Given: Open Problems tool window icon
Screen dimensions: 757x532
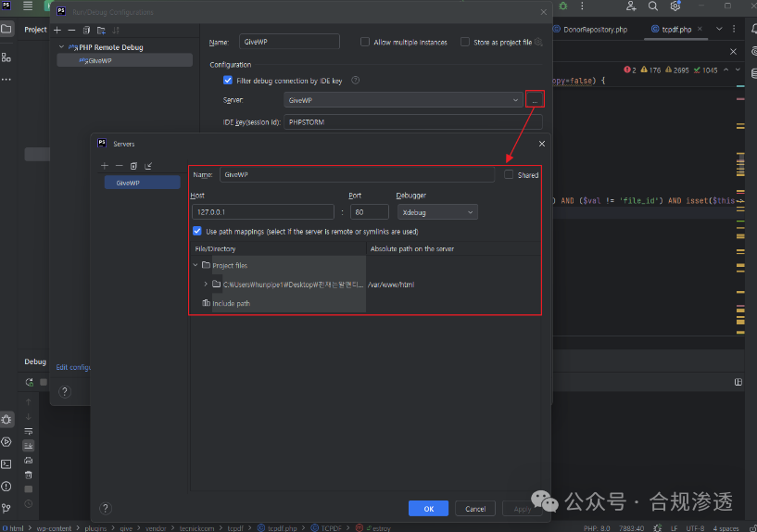Looking at the screenshot, I should (x=6, y=487).
